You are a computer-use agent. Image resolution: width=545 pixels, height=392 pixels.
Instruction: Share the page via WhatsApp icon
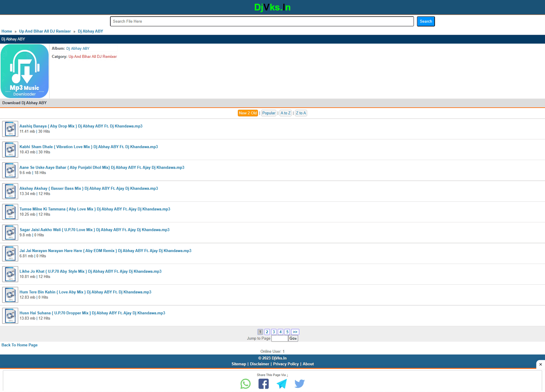point(246,383)
